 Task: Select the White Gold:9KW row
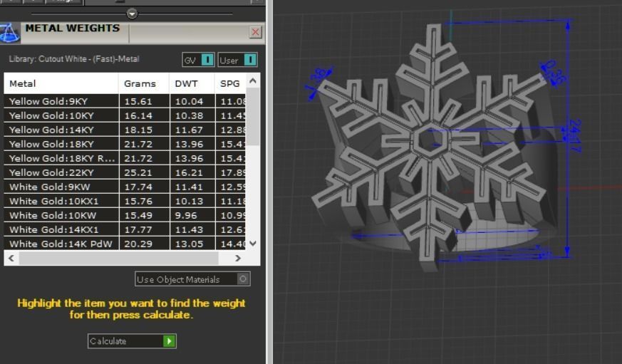pyautogui.click(x=125, y=187)
